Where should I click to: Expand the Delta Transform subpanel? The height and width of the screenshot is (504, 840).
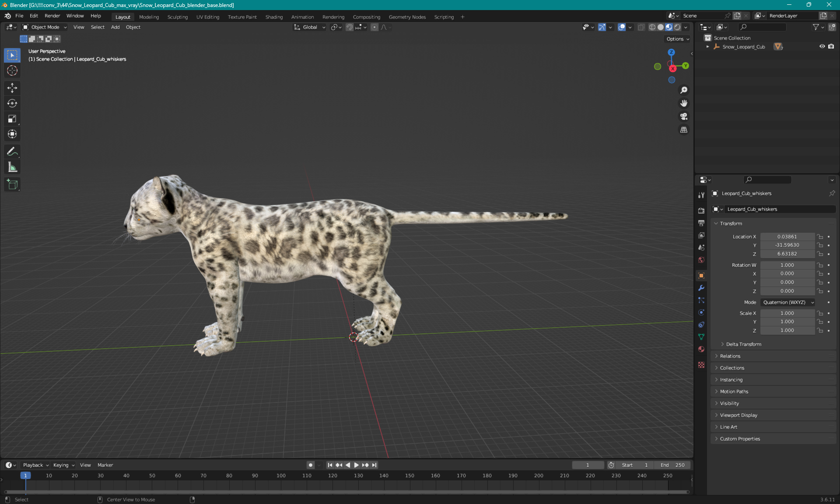pyautogui.click(x=743, y=344)
